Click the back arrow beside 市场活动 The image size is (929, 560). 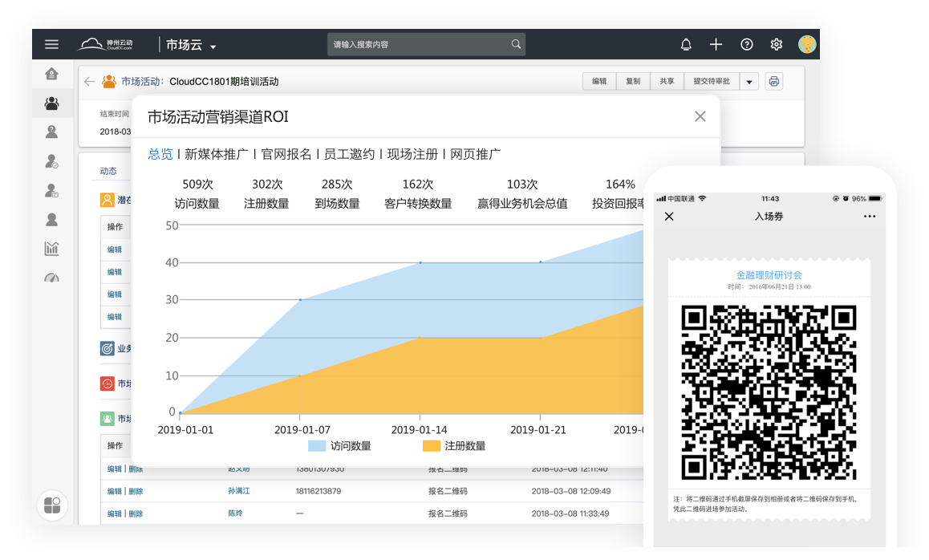click(x=89, y=81)
